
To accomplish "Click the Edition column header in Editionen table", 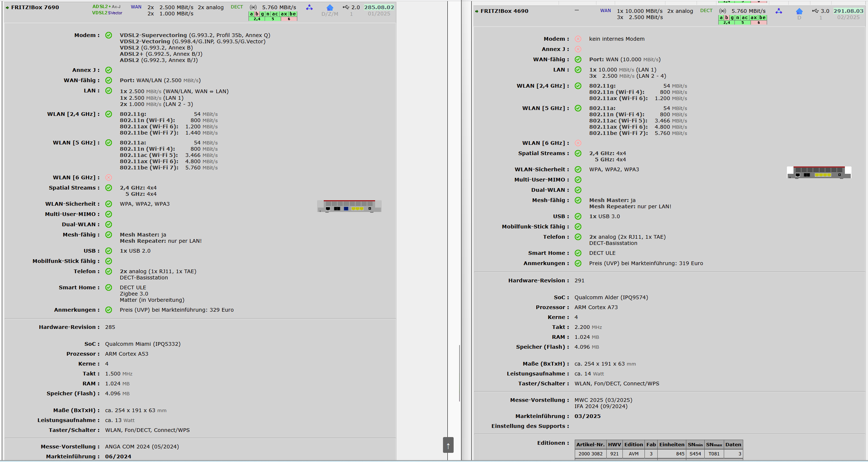I will click(x=633, y=444).
